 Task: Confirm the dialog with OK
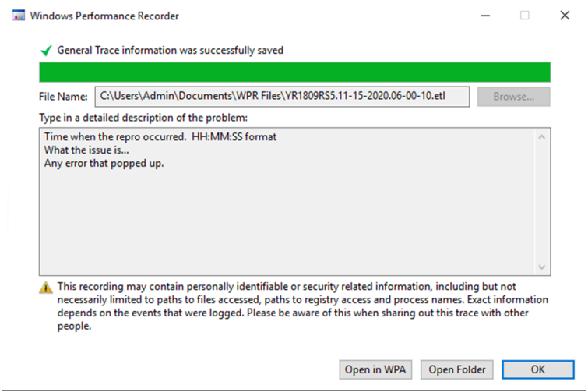coord(537,370)
